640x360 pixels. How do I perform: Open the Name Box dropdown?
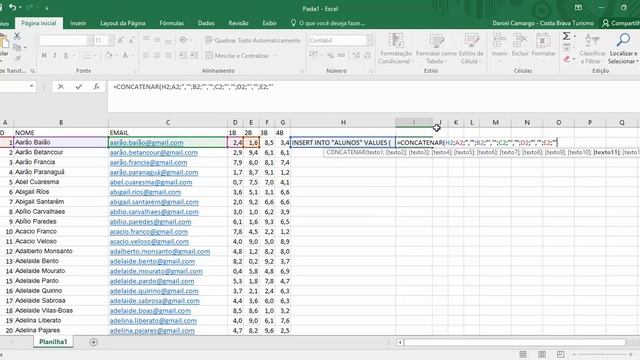pos(31,86)
